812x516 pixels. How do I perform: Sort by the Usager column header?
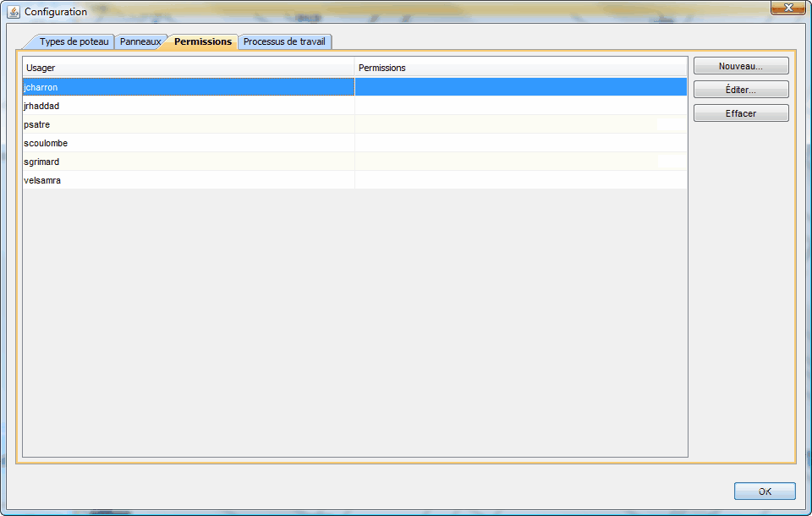pyautogui.click(x=188, y=68)
